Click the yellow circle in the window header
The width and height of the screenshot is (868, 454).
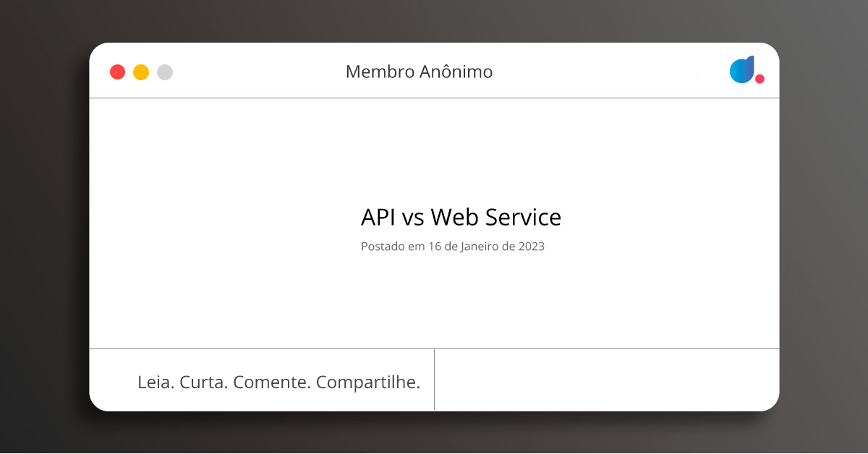(140, 72)
